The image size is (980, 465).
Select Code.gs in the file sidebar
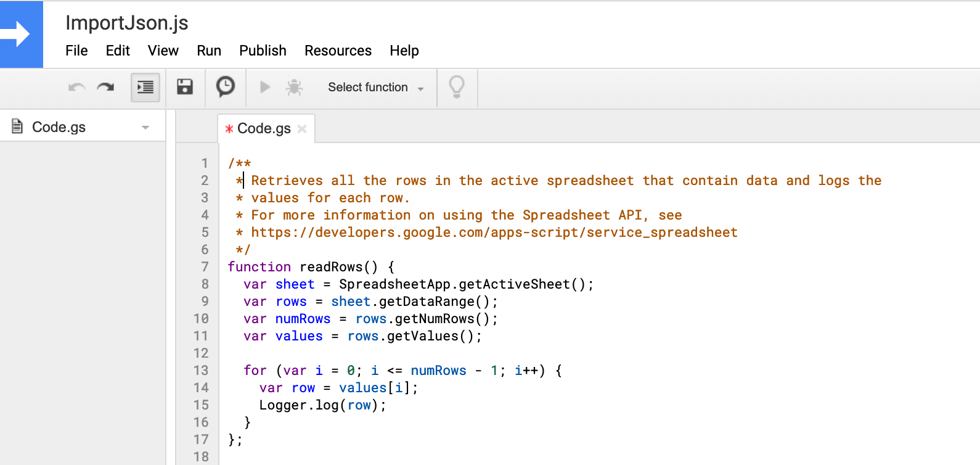point(59,127)
